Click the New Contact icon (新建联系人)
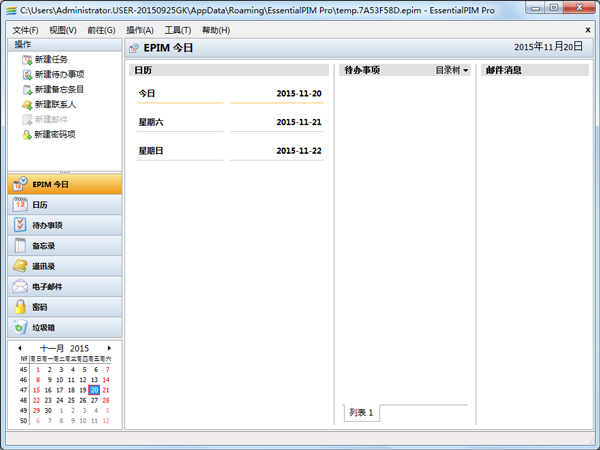The height and width of the screenshot is (450, 600). [x=26, y=105]
